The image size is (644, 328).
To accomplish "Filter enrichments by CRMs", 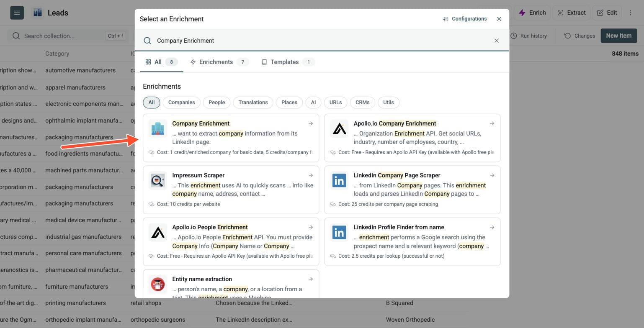I will pos(363,102).
